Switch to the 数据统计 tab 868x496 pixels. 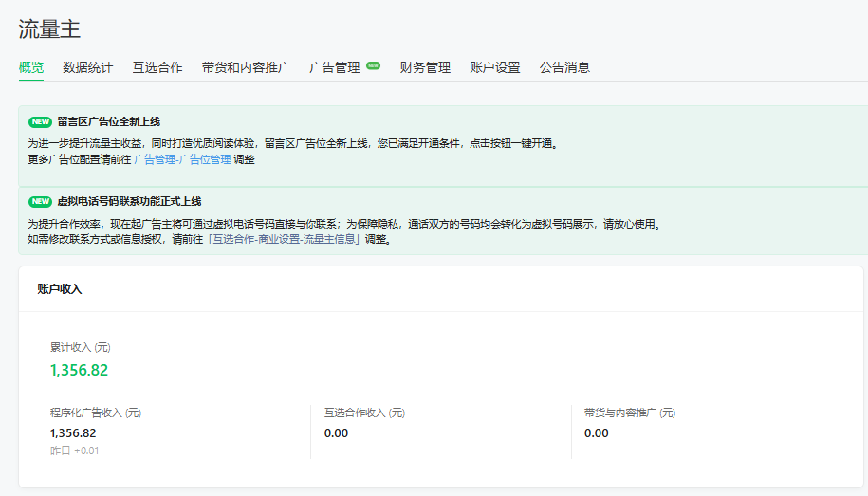point(87,67)
